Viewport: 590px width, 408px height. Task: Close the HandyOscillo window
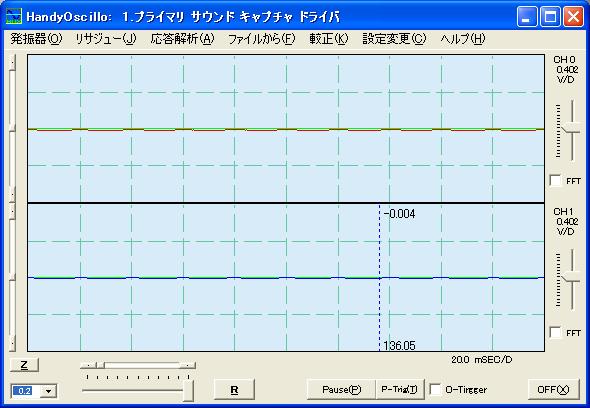(x=573, y=17)
